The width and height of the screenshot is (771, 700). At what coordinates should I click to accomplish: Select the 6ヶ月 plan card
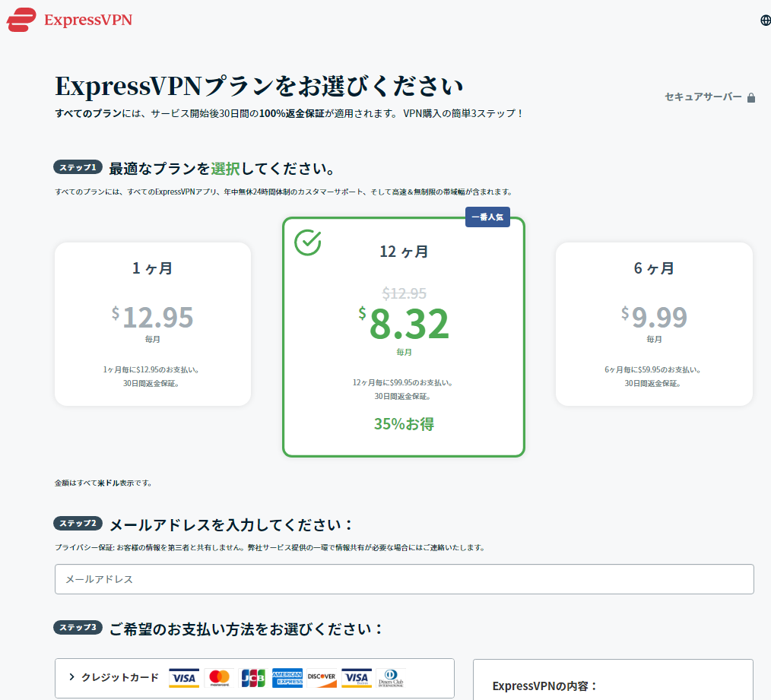[654, 324]
